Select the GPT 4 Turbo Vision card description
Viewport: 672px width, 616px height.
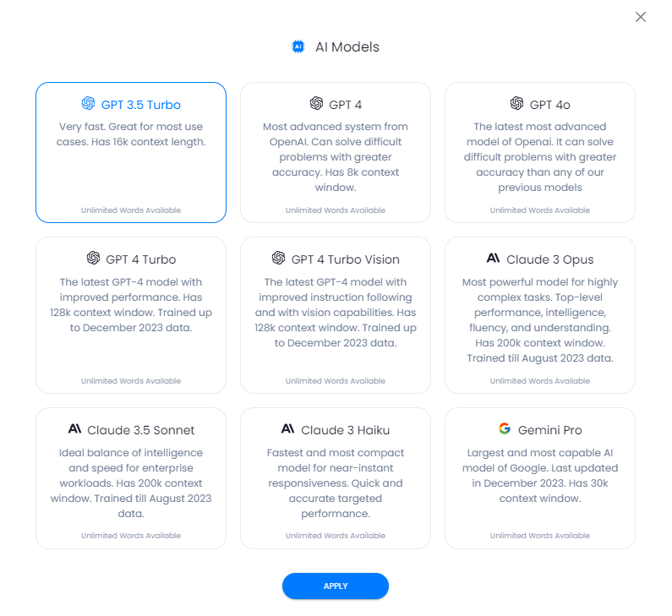(336, 313)
